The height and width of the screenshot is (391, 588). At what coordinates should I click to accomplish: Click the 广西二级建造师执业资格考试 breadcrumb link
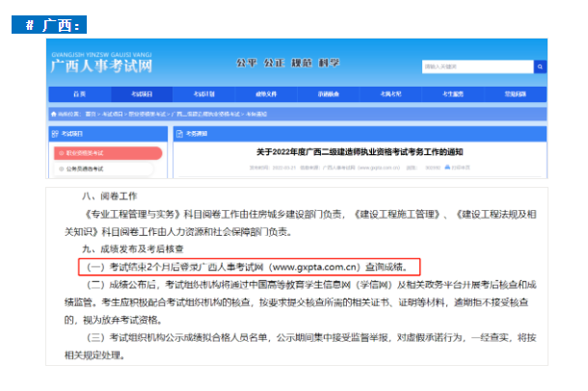(x=205, y=114)
